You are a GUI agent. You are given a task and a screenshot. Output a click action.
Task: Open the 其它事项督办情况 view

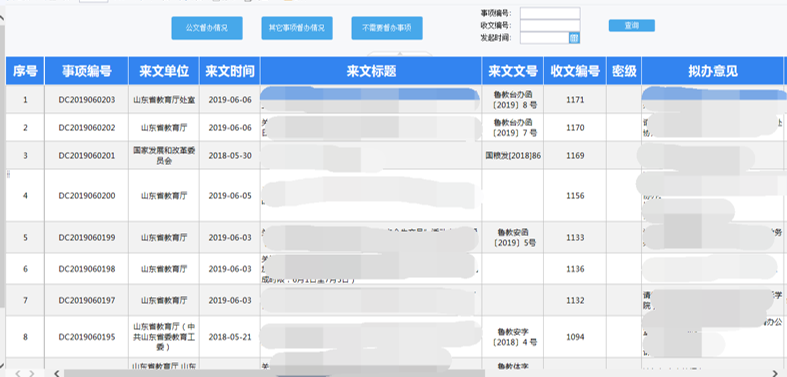pyautogui.click(x=297, y=28)
